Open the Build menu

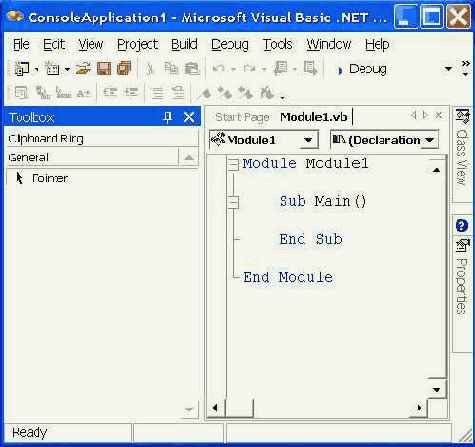[x=184, y=44]
